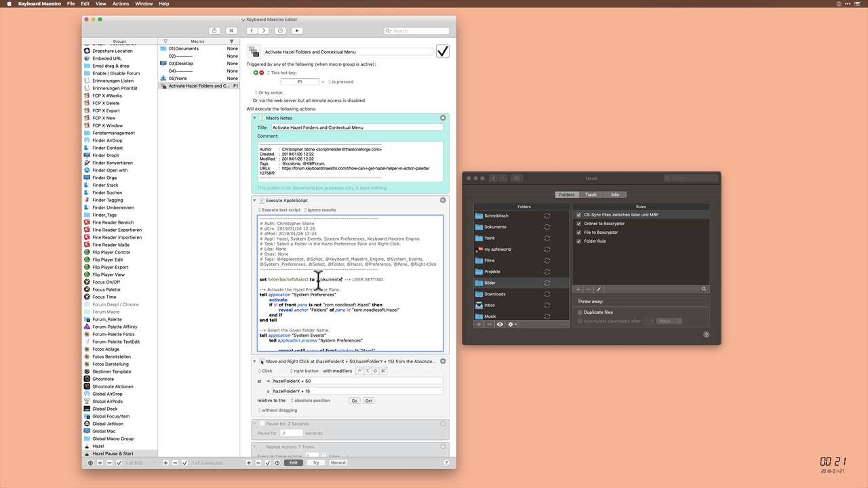The width and height of the screenshot is (868, 488).
Task: Collapse the Execute AppleScript action disclosure triangle
Action: tap(255, 201)
